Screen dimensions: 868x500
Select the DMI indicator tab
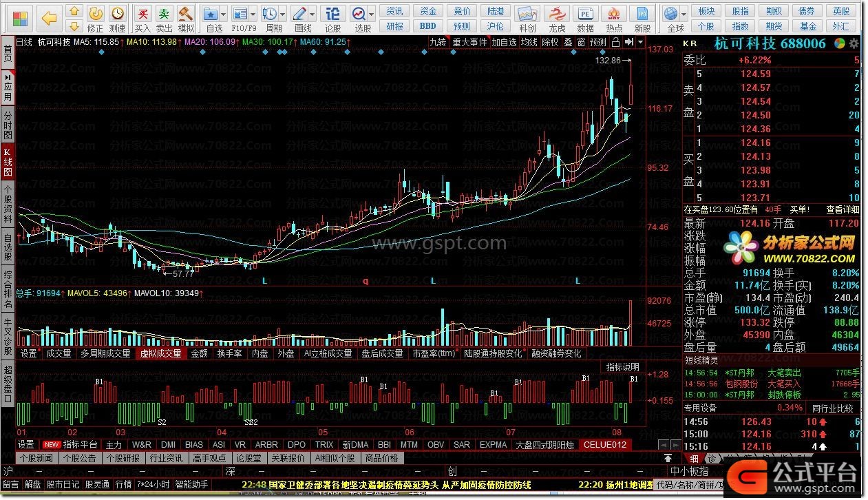coord(168,444)
